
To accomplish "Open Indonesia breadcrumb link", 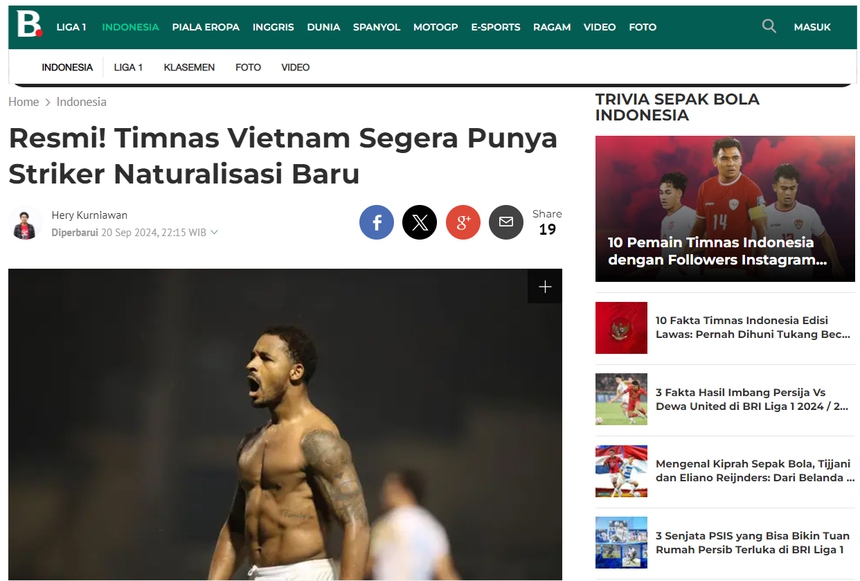I will [81, 102].
